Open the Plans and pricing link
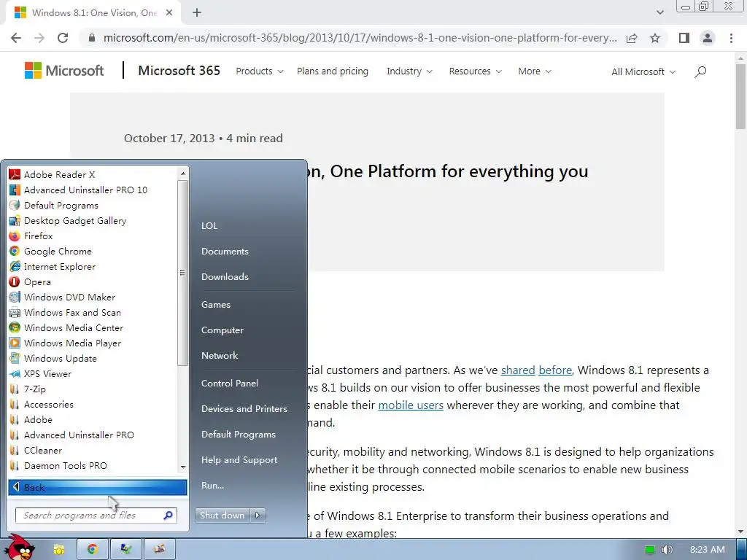 (333, 71)
